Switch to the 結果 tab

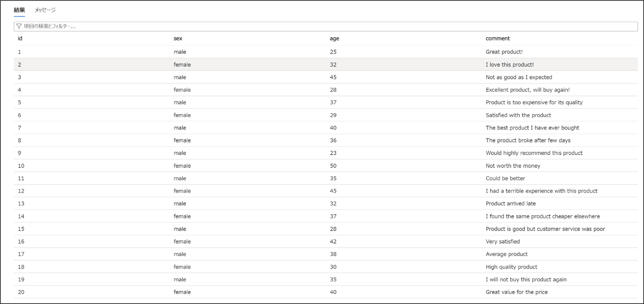[19, 10]
